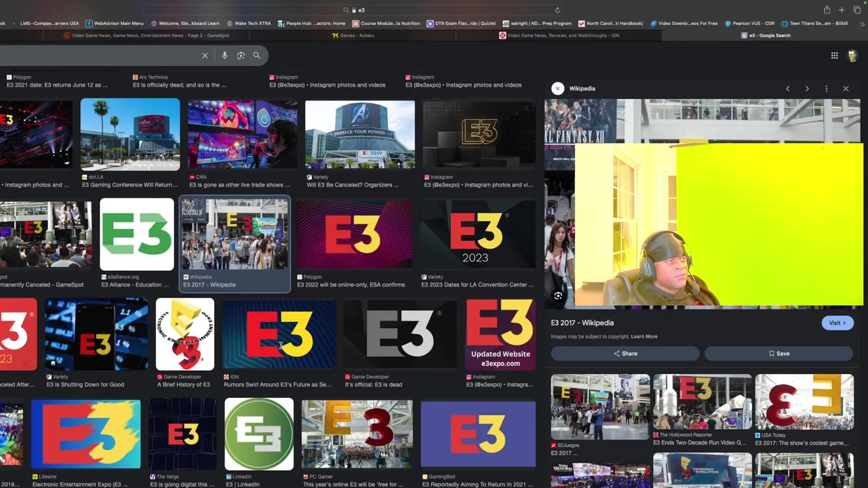Click the Visit button for E3 2017
Image resolution: width=868 pixels, height=488 pixels.
pos(837,323)
